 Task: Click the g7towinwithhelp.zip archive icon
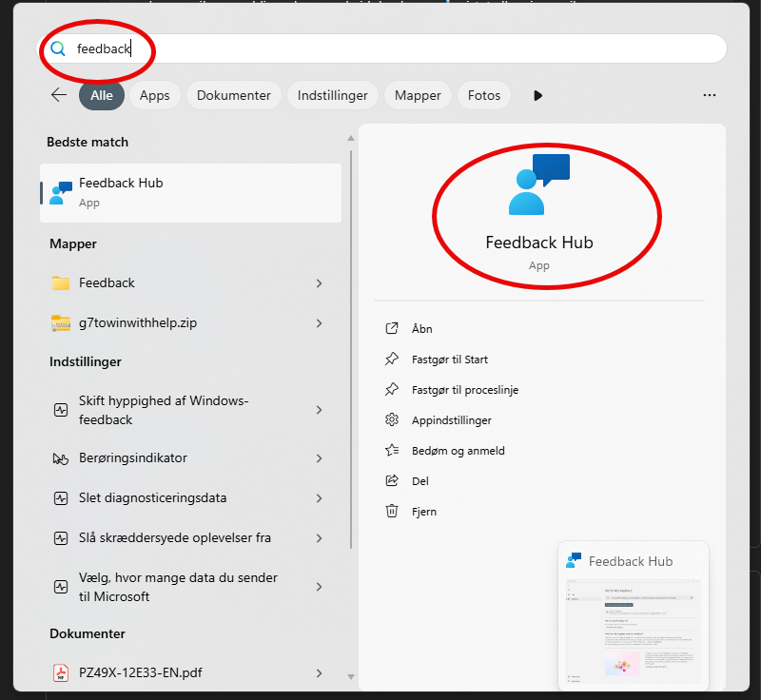(x=61, y=323)
